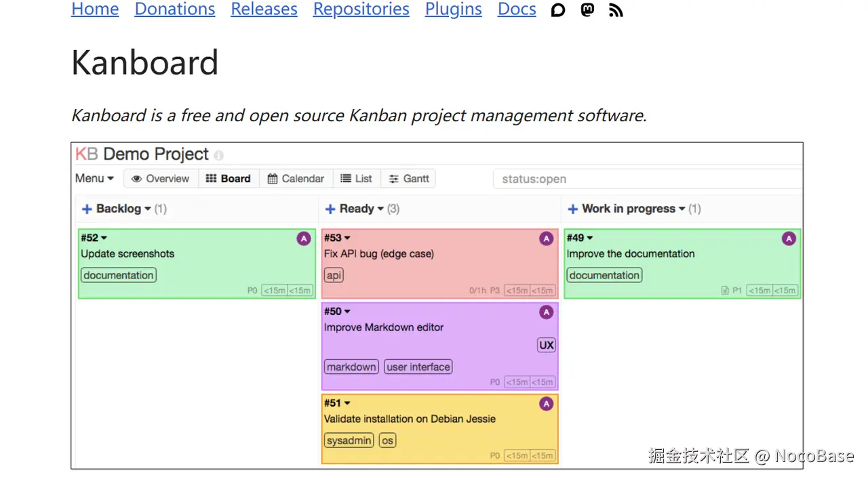The width and height of the screenshot is (868, 479).
Task: Open Validate installation on Debian Jessie task
Action: point(410,419)
